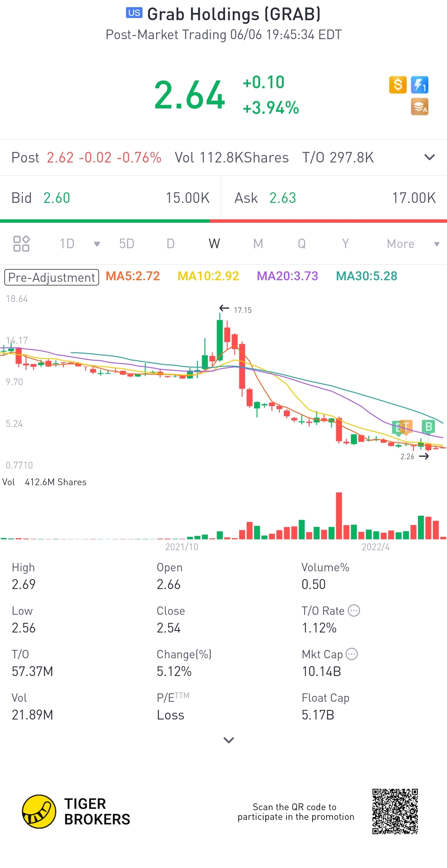Tap the Vol 112.8KShares text
The height and width of the screenshot is (868, 447).
232,158
